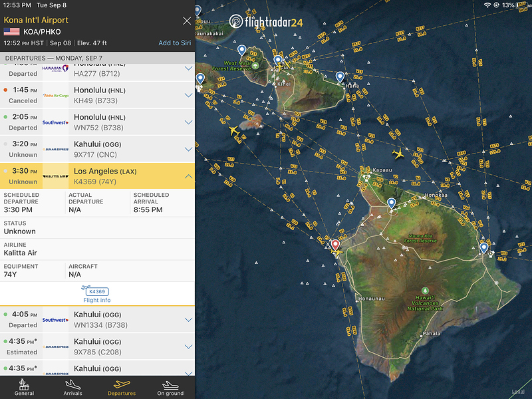Click the Southwest logo on WN1334 row
The height and width of the screenshot is (399, 532).
click(55, 320)
